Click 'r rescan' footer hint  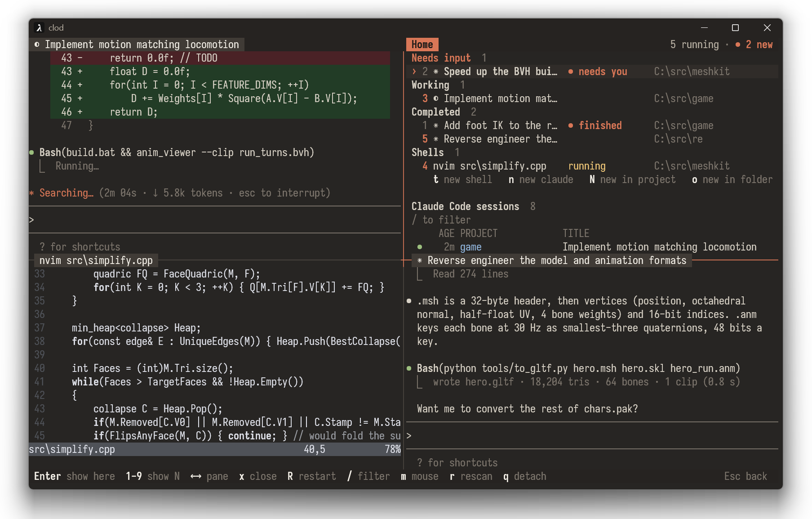click(470, 476)
